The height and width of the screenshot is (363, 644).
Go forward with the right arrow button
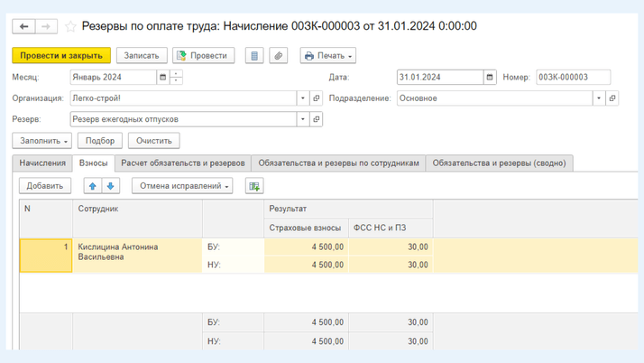pos(46,26)
